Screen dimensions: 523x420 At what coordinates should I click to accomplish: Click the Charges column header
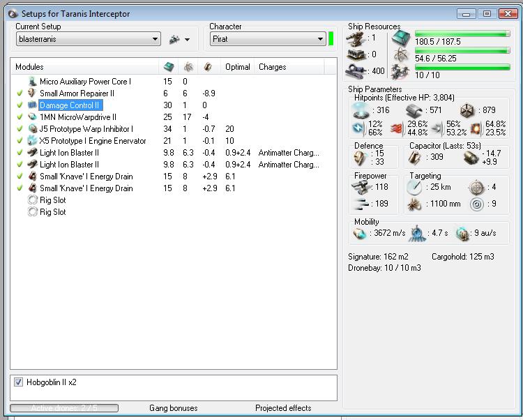point(272,67)
